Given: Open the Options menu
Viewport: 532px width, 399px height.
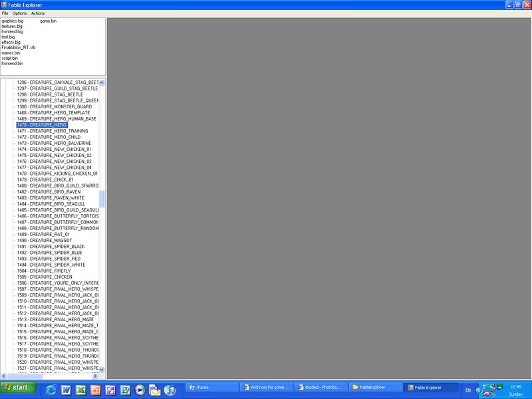Looking at the screenshot, I should point(20,13).
